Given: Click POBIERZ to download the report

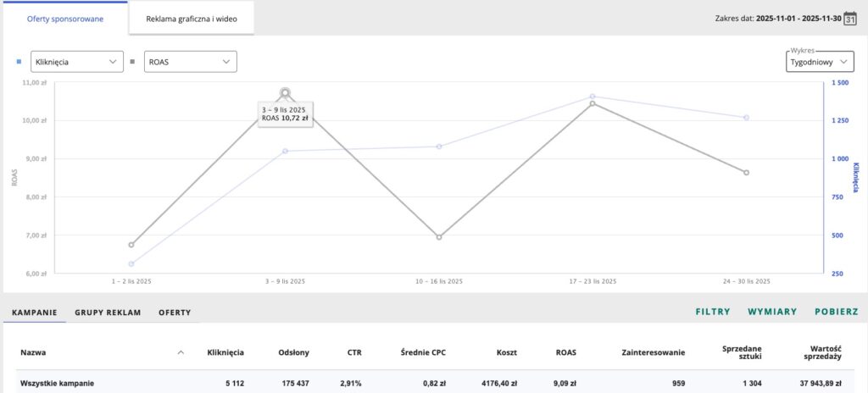Looking at the screenshot, I should point(837,312).
